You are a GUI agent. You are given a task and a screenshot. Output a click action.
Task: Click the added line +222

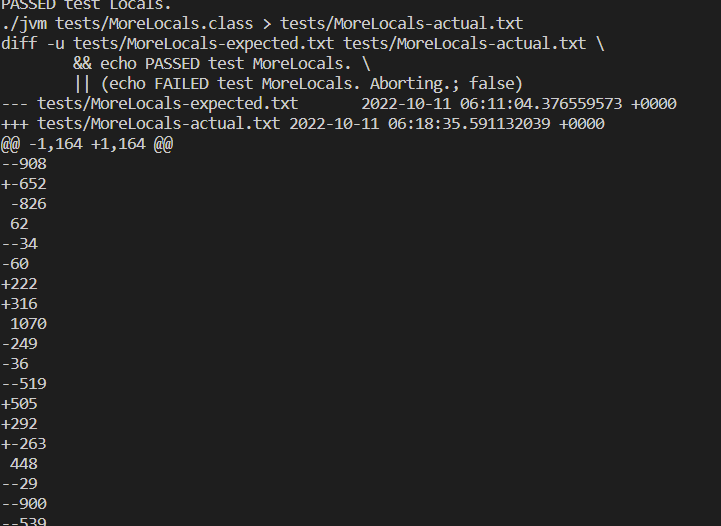[x=20, y=284]
